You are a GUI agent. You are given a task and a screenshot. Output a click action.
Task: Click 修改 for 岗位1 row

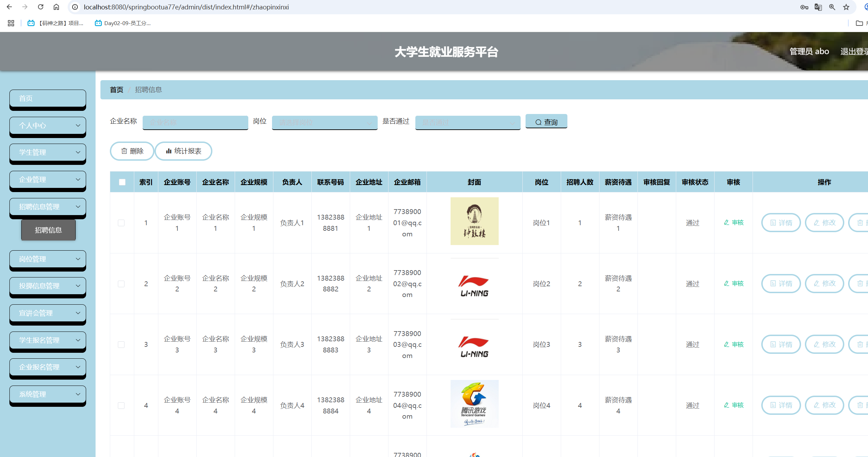tap(824, 222)
